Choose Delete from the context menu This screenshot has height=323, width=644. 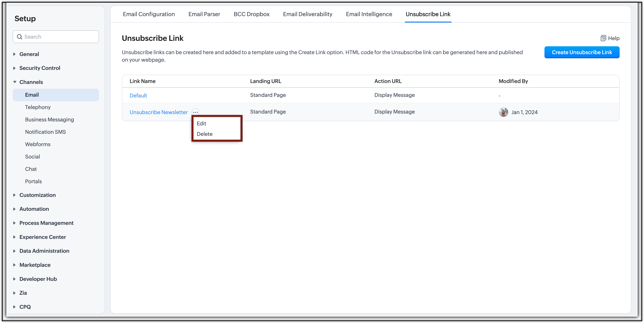point(204,134)
